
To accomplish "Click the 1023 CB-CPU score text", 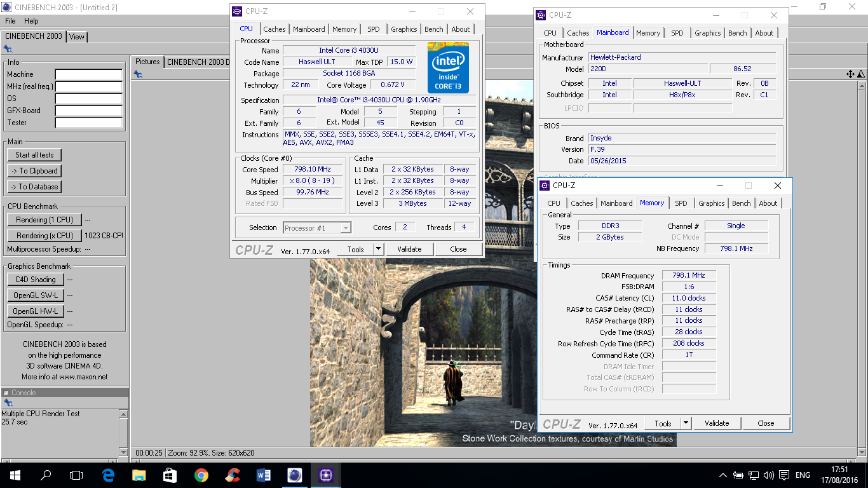I will pos(104,236).
